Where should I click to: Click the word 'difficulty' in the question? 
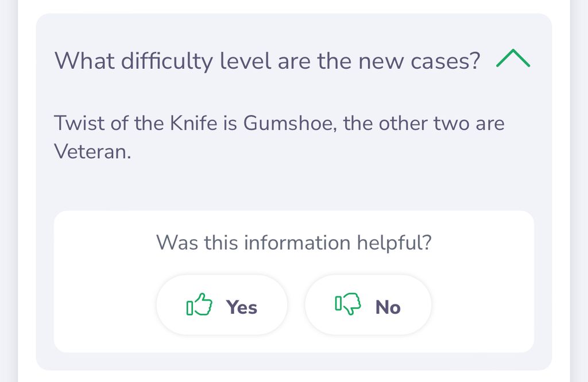click(167, 61)
